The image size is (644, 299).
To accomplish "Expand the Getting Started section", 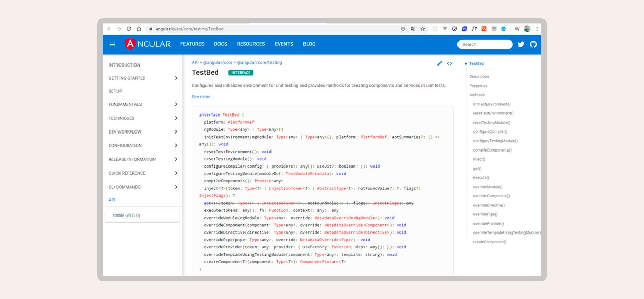I will (x=143, y=78).
